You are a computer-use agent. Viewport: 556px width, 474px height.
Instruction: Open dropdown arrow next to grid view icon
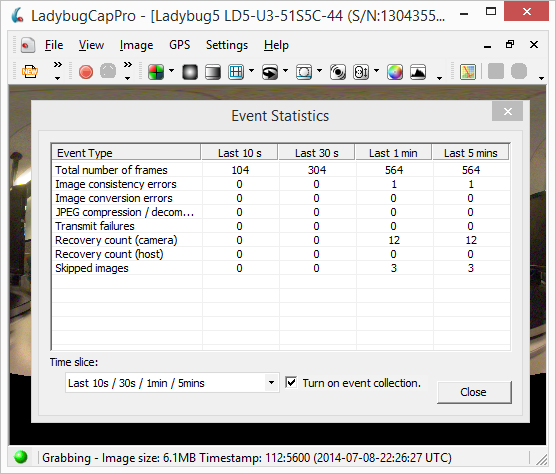pos(251,71)
